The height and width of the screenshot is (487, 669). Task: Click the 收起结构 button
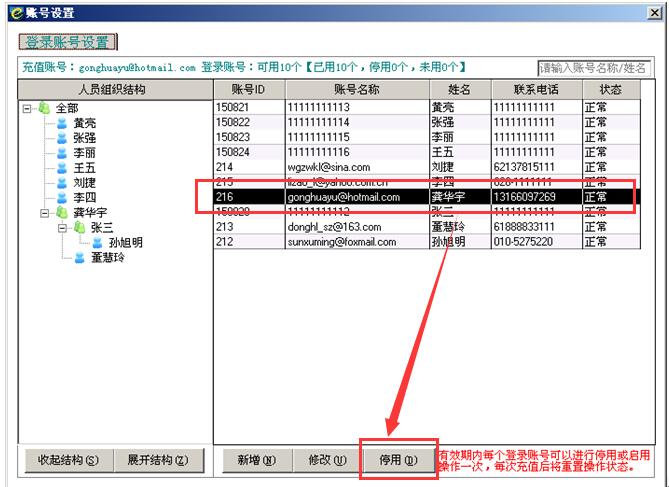coord(68,460)
